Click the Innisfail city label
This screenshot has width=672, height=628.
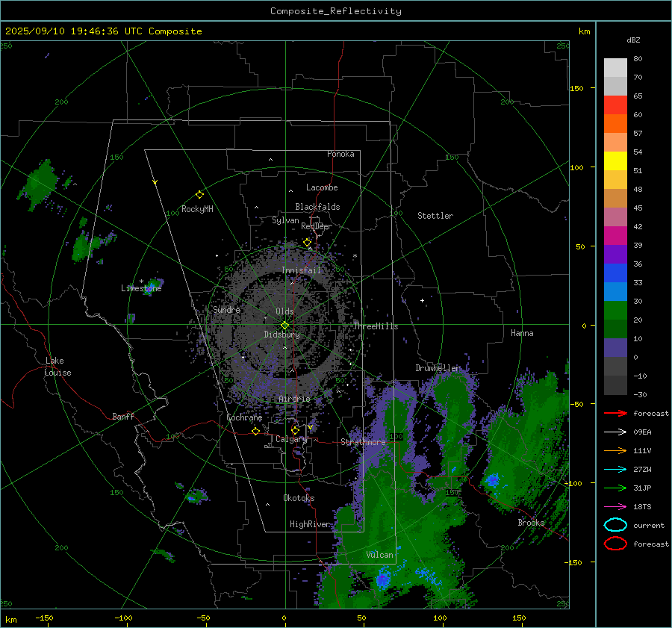[301, 270]
